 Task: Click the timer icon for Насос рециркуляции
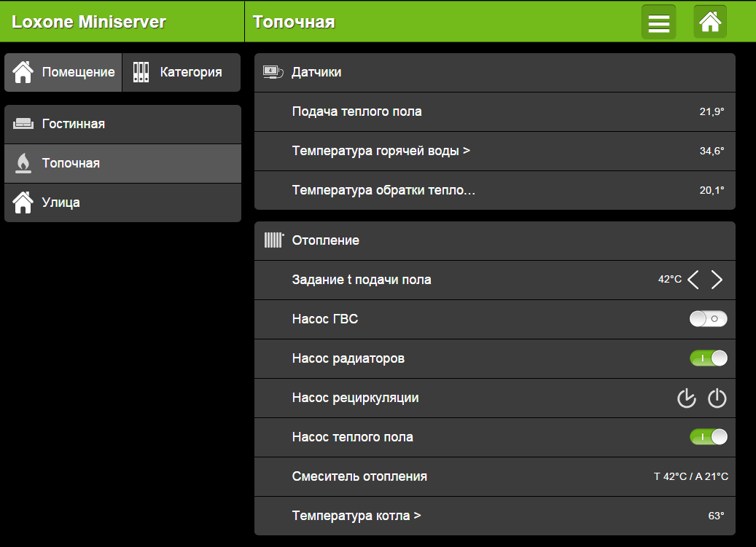[x=687, y=398]
